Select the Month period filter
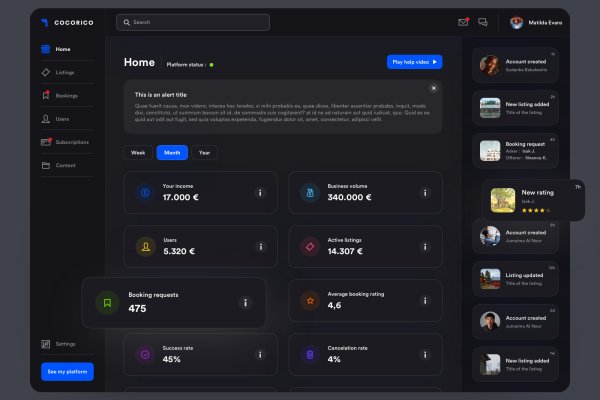Image resolution: width=600 pixels, height=400 pixels. click(x=172, y=153)
